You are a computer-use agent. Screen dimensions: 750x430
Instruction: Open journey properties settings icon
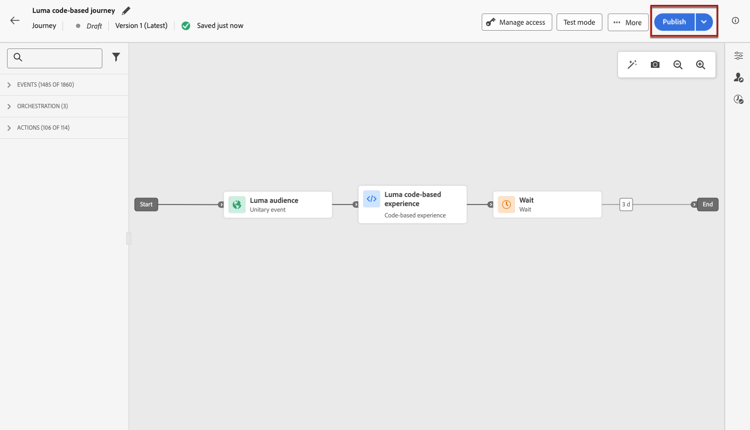click(739, 55)
